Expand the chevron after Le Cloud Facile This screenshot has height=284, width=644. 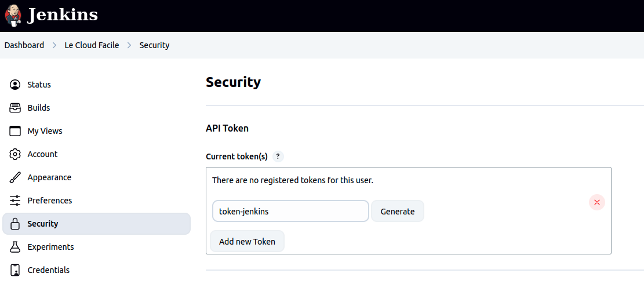click(129, 45)
